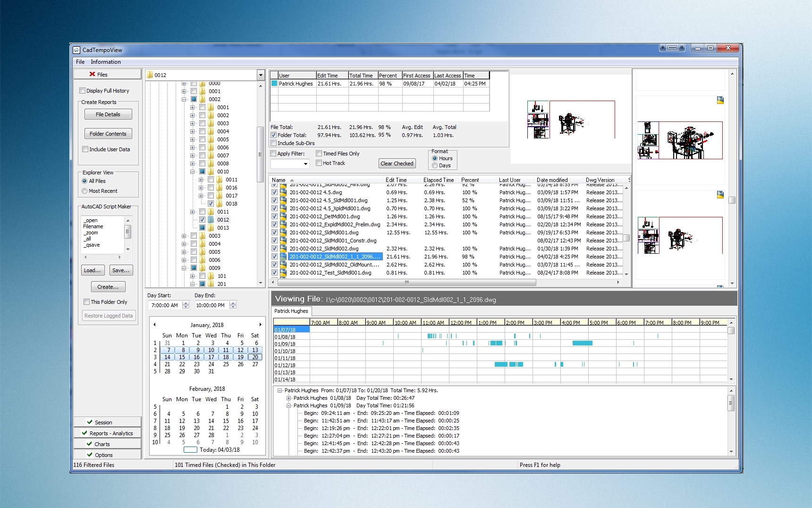Click the toolbar widget icon near window controls
812x508 pixels.
(x=672, y=48)
